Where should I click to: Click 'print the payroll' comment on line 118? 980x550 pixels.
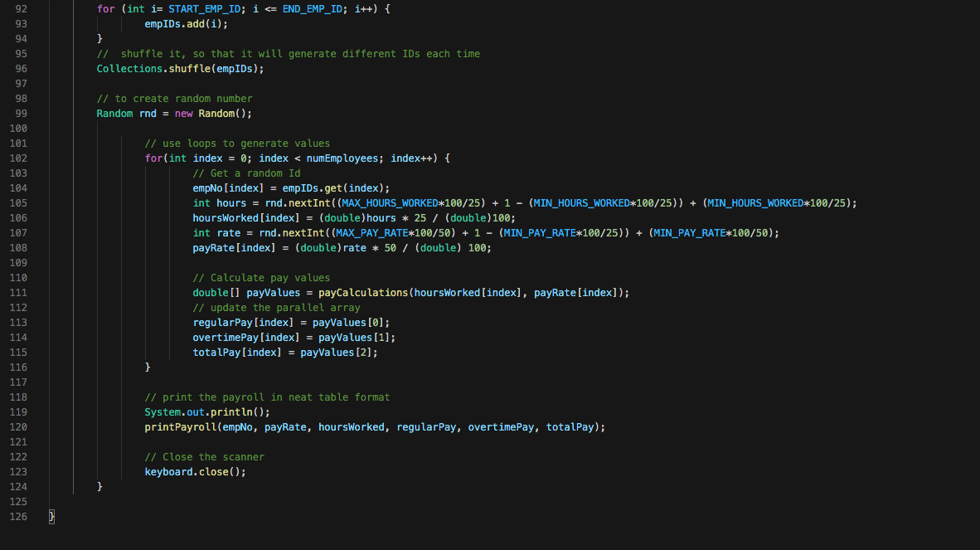coord(267,397)
